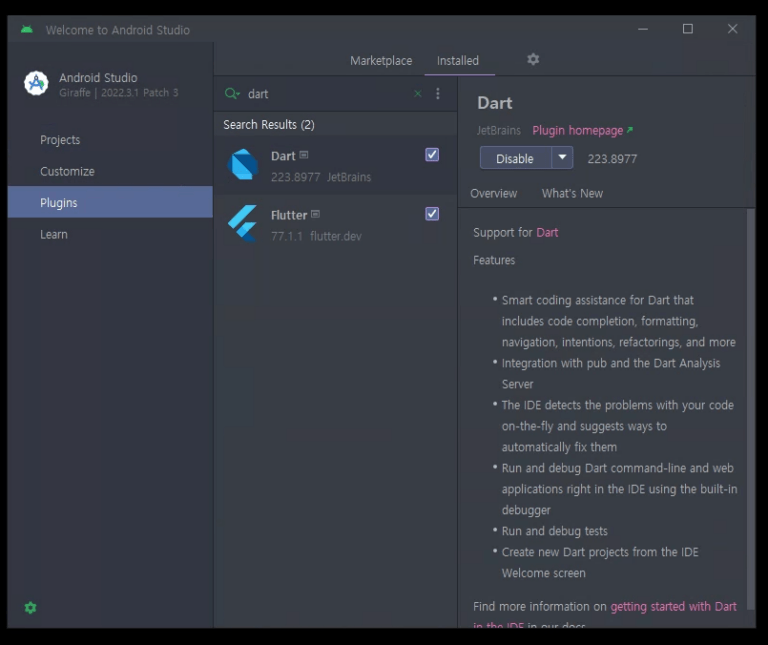Expand the Disable button dropdown arrow
This screenshot has width=768, height=645.
(562, 158)
